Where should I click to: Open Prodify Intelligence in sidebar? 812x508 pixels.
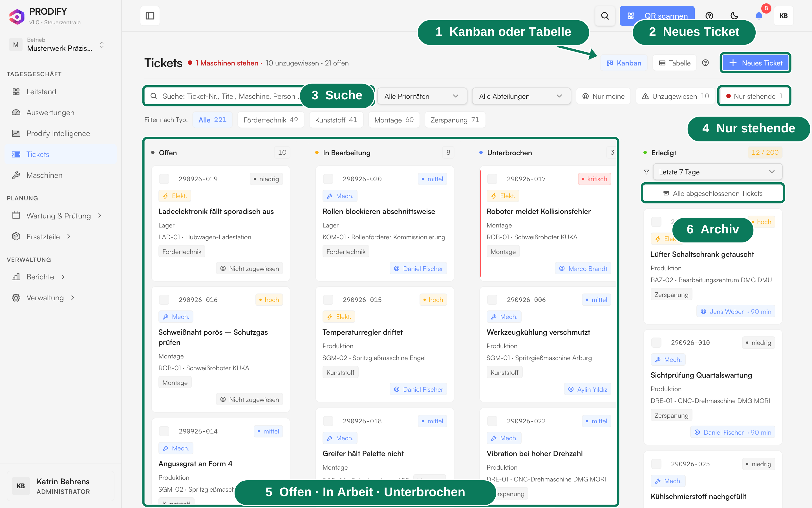point(60,133)
